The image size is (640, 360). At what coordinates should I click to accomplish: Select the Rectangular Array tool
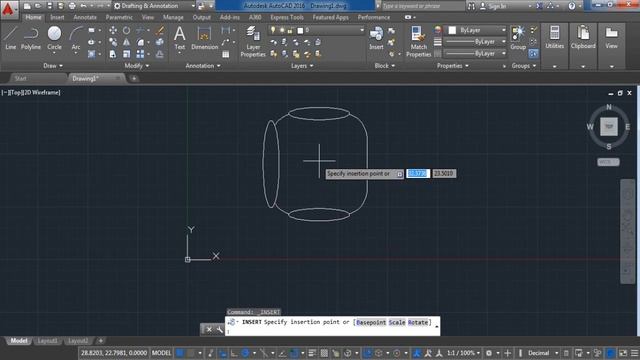tap(140, 54)
